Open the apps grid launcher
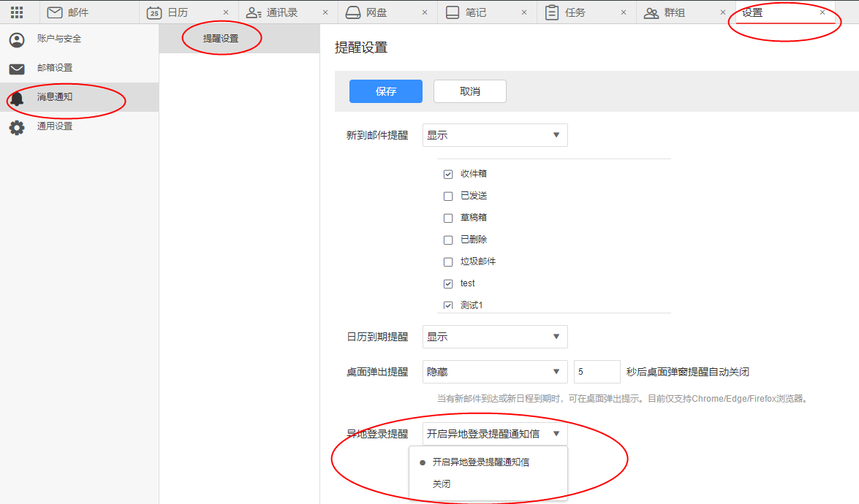 pos(16,12)
